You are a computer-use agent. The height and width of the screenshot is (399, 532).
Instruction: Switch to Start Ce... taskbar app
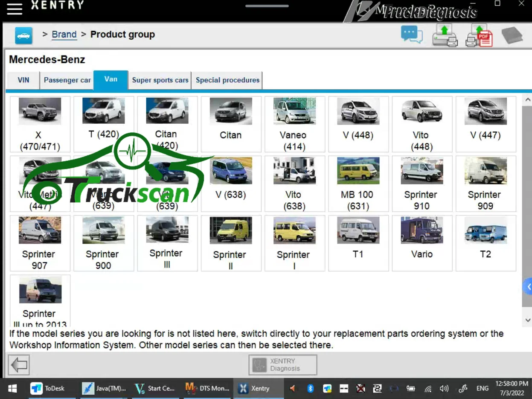click(155, 388)
